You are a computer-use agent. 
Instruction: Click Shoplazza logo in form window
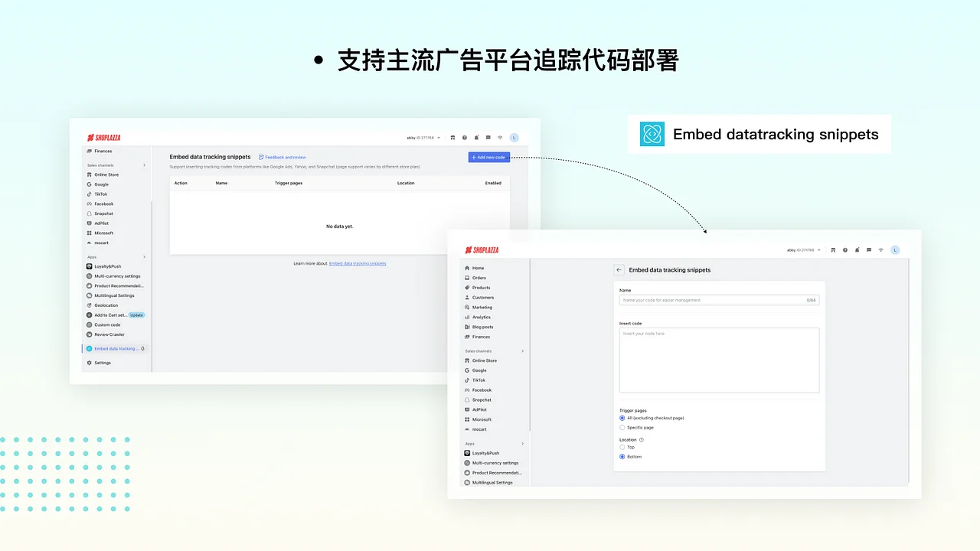[482, 250]
